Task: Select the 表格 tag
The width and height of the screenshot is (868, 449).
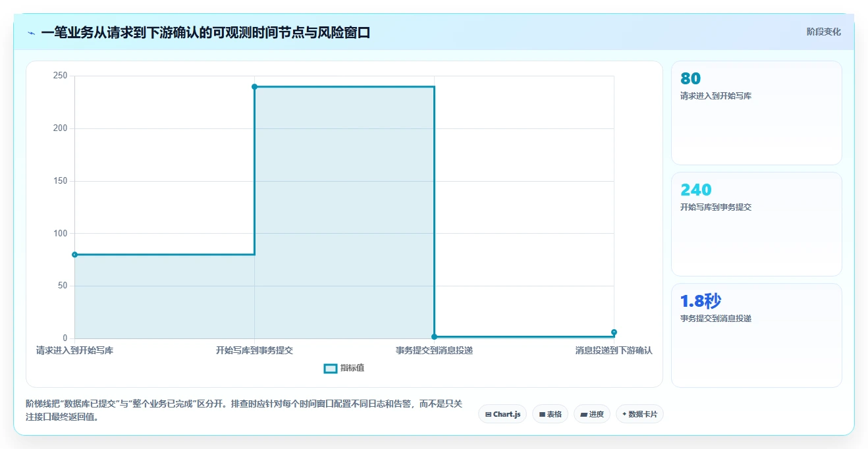Action: click(550, 414)
